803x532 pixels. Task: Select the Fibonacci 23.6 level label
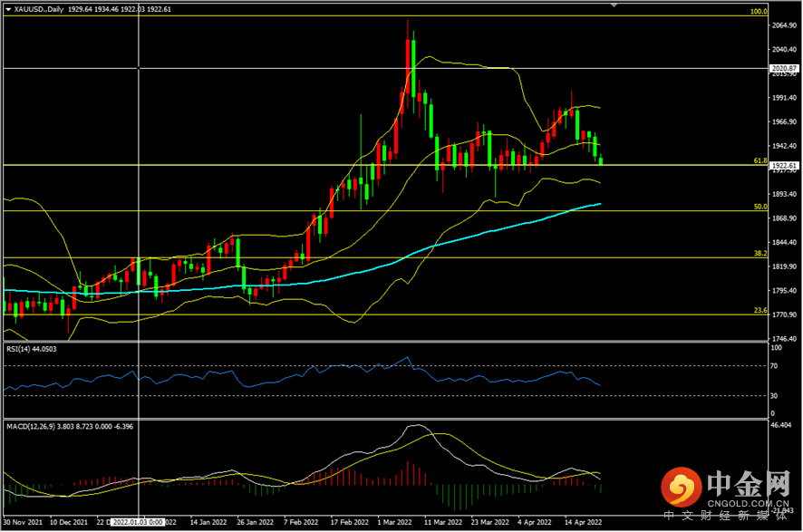760,311
